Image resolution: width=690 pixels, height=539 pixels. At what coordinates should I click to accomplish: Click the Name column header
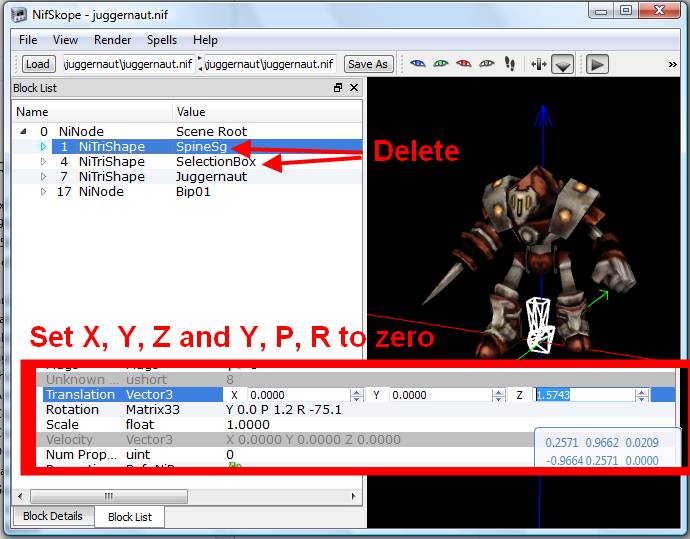pyautogui.click(x=92, y=112)
